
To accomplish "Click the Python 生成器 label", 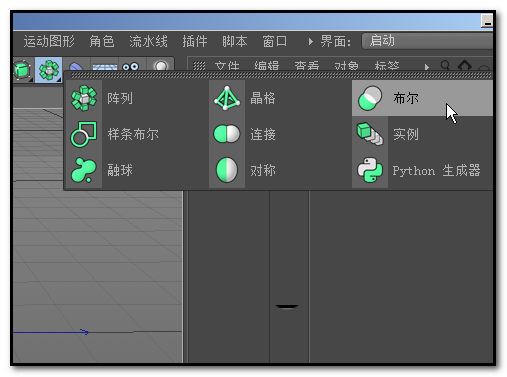I will [436, 170].
